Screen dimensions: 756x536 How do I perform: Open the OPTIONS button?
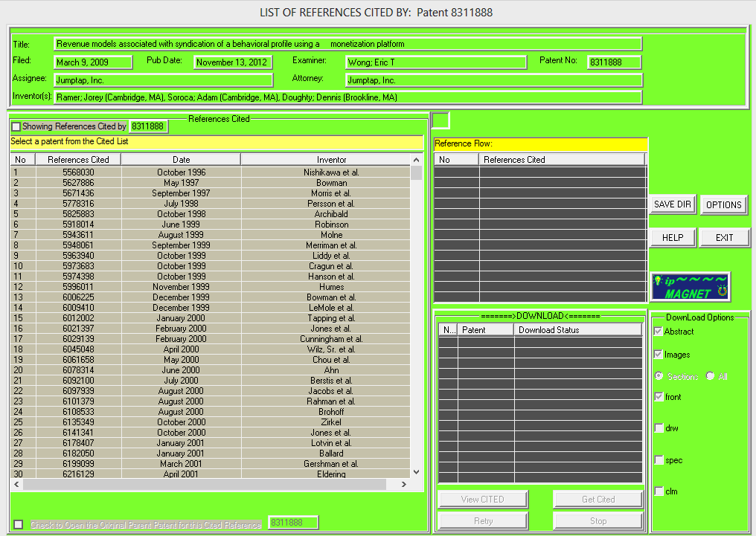(x=724, y=205)
